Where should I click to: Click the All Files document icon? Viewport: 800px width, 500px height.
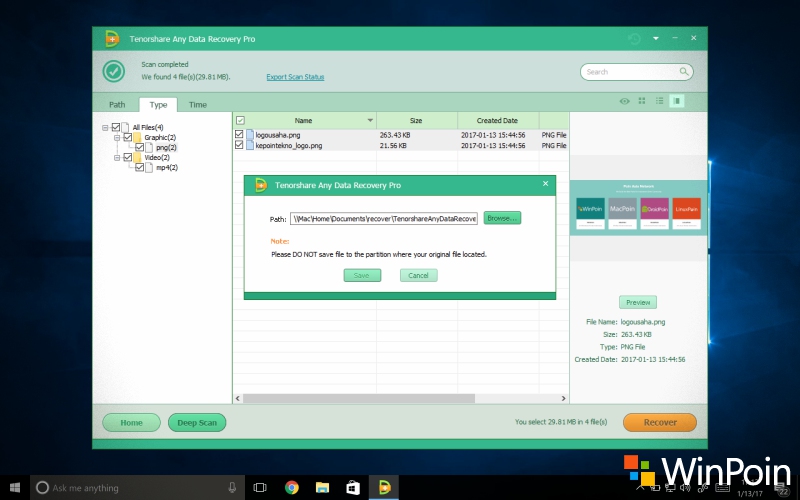[125, 127]
